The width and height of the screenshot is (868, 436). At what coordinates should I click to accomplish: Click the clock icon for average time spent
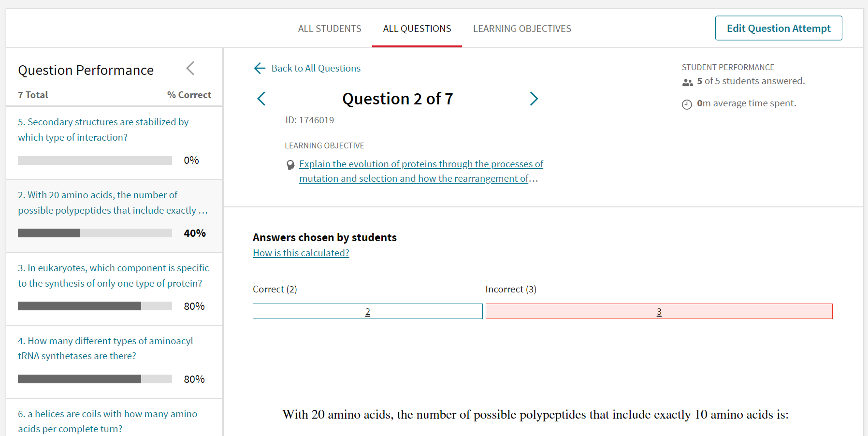(x=687, y=103)
